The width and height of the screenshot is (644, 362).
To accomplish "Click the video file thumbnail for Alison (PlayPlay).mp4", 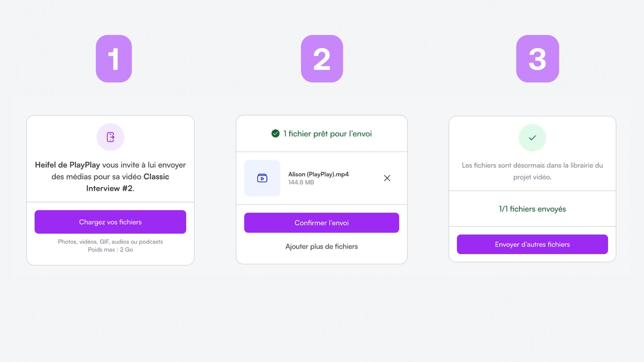I will [262, 178].
